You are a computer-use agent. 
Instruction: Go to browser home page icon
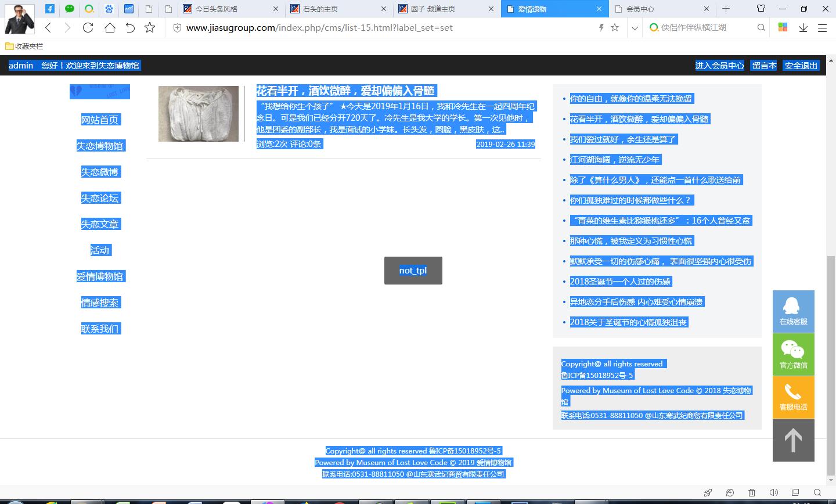(x=110, y=27)
